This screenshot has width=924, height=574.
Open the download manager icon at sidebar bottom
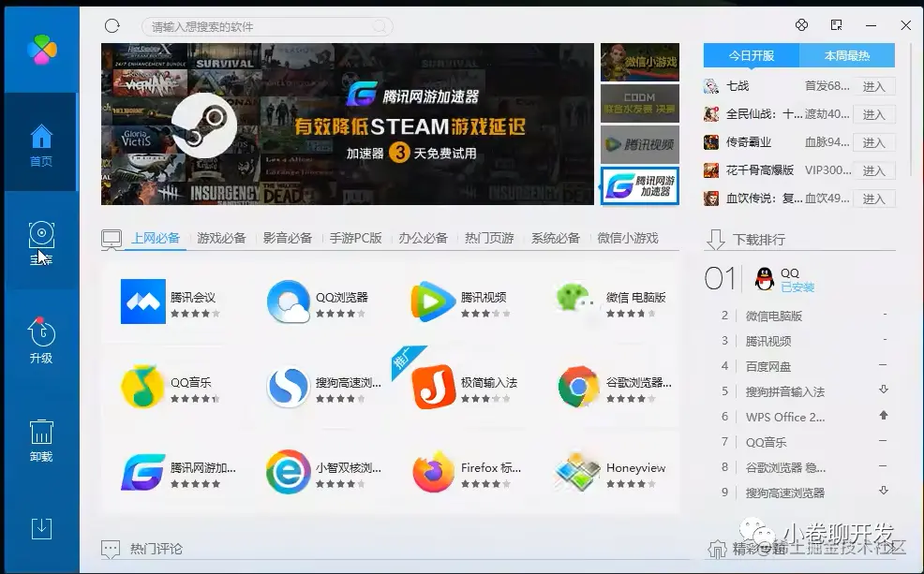pos(41,529)
